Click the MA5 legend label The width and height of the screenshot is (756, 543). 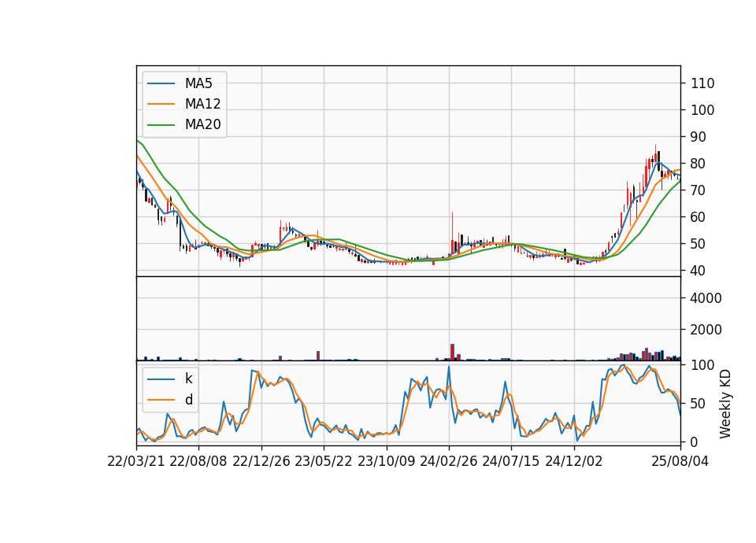coord(198,83)
